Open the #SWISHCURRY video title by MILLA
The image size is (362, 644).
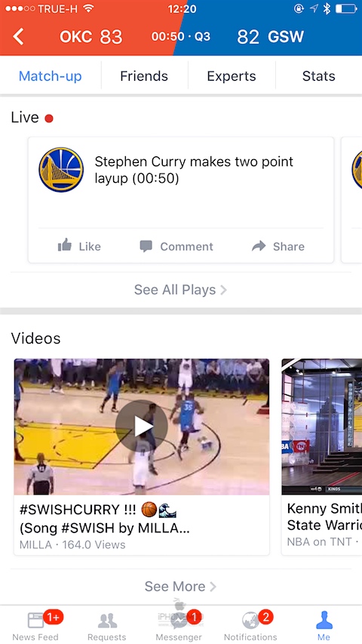(x=105, y=519)
